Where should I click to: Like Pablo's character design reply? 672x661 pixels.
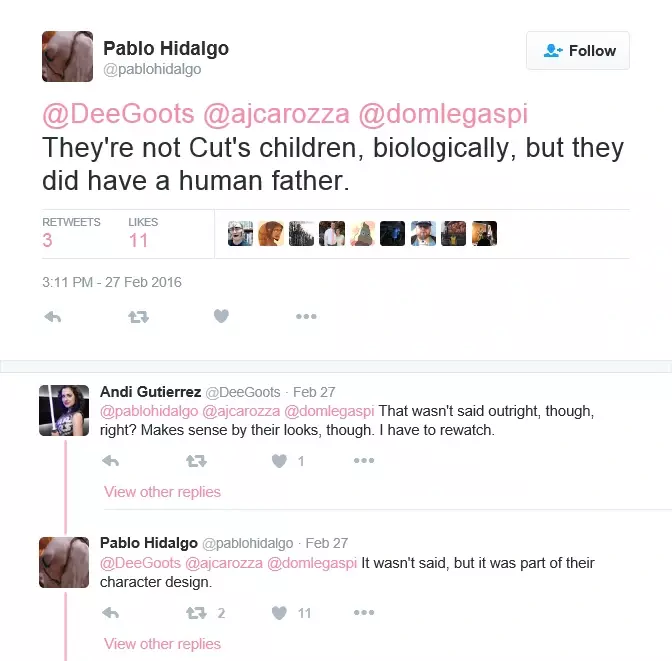pos(280,613)
